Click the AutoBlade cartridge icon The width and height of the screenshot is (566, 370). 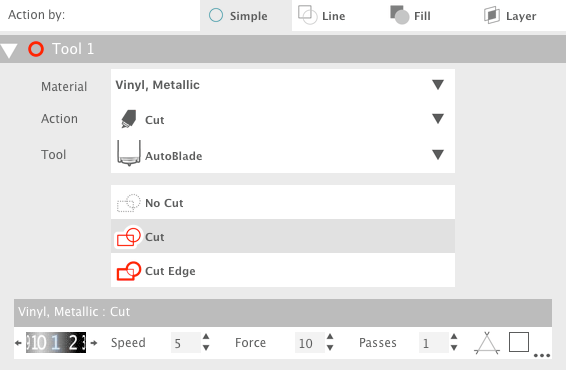129,153
